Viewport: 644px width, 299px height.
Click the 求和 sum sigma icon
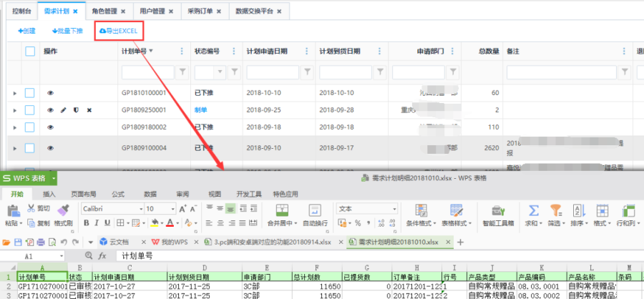[534, 210]
